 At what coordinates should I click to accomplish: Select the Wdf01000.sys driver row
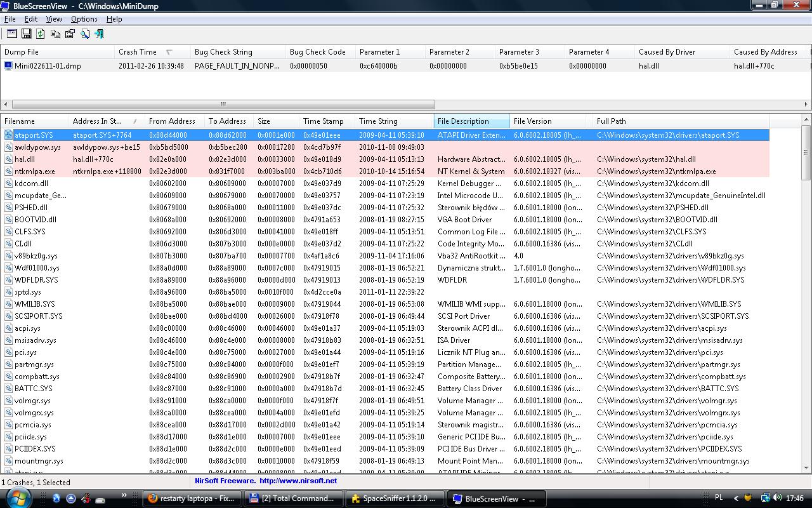click(386, 268)
